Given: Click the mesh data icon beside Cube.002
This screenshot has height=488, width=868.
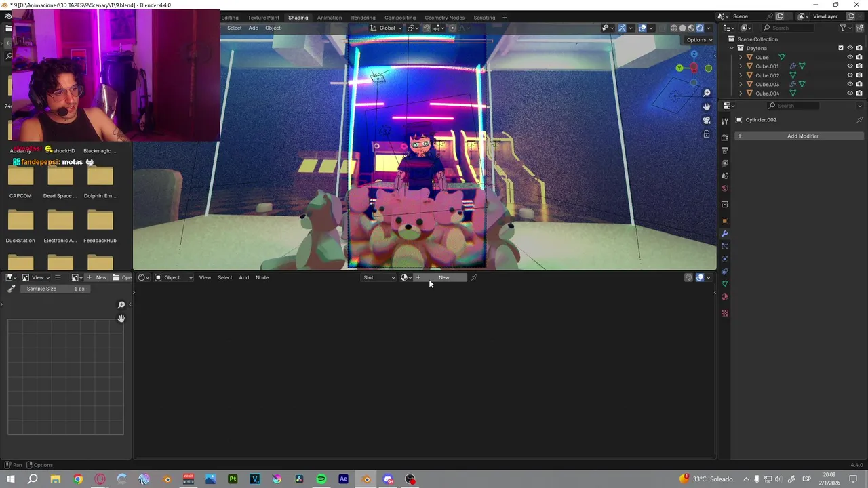Looking at the screenshot, I should click(792, 75).
